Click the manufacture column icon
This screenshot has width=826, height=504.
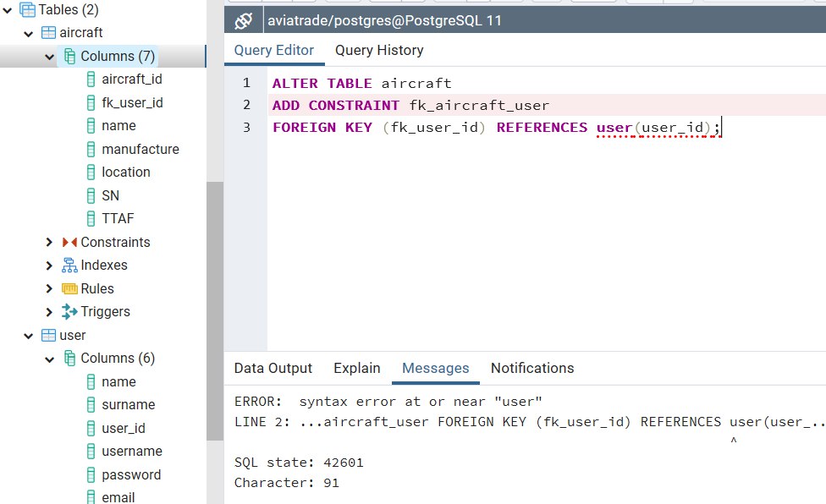click(91, 150)
